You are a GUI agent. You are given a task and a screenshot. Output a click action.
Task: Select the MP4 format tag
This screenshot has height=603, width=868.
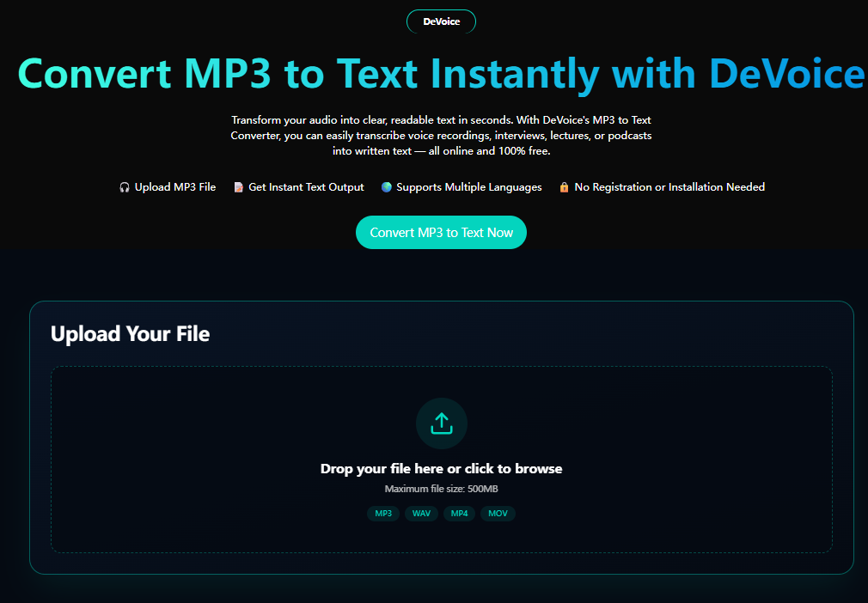460,514
